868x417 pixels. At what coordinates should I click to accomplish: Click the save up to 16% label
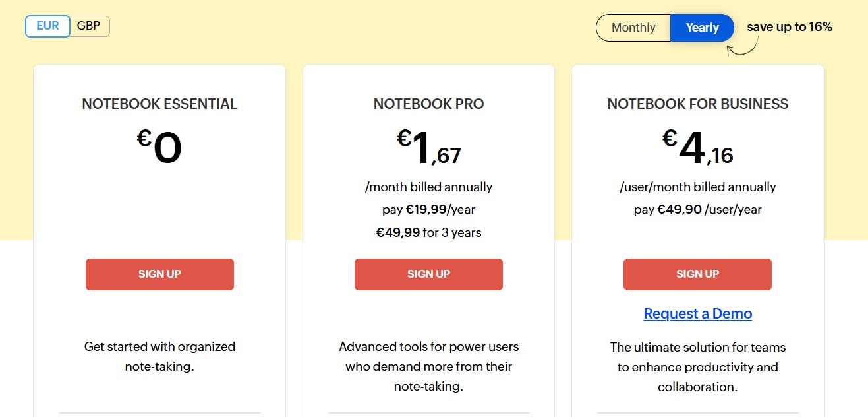coord(789,26)
